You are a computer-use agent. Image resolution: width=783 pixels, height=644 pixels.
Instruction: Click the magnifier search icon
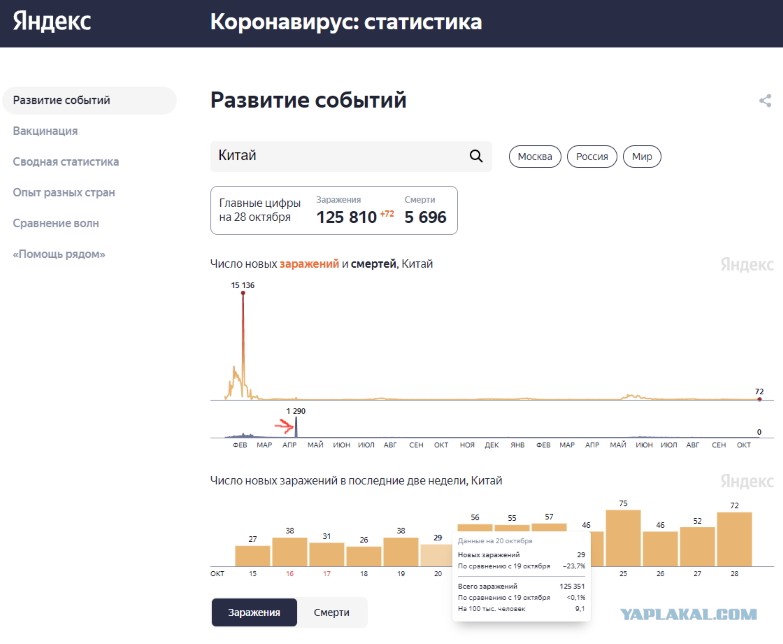476,156
